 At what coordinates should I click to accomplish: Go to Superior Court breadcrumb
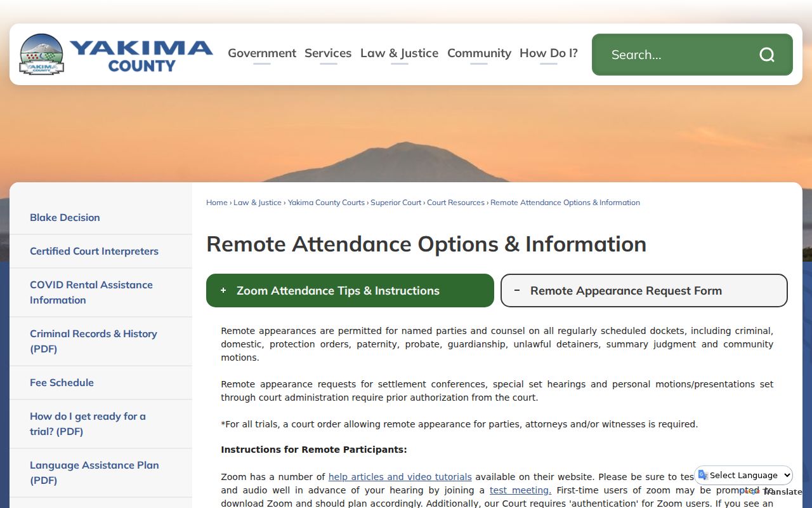(x=396, y=203)
